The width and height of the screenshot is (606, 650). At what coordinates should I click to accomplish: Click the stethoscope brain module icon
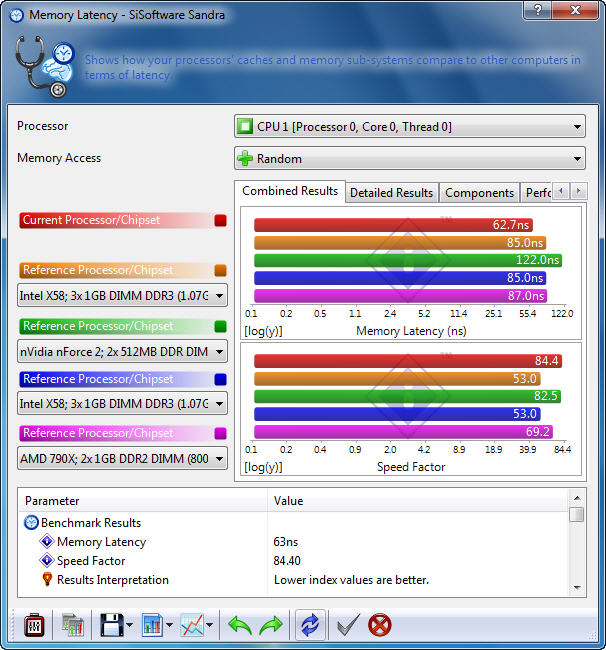45,66
